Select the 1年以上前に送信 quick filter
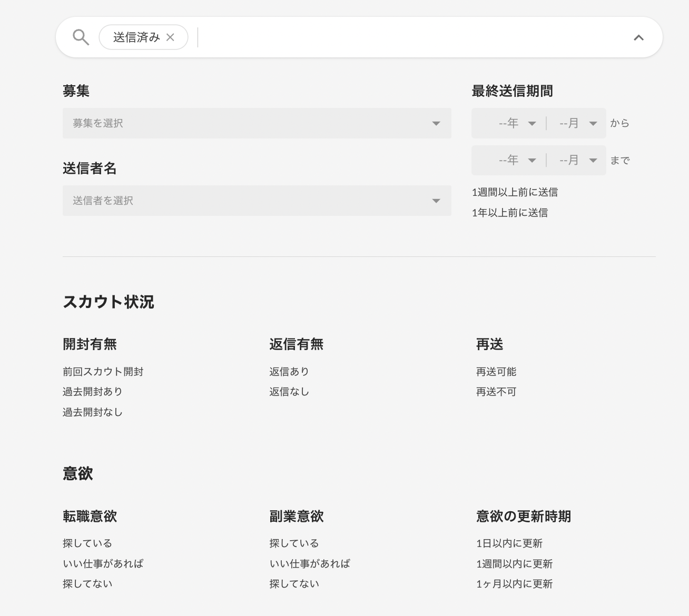Screen dimensions: 689x616 tap(510, 212)
